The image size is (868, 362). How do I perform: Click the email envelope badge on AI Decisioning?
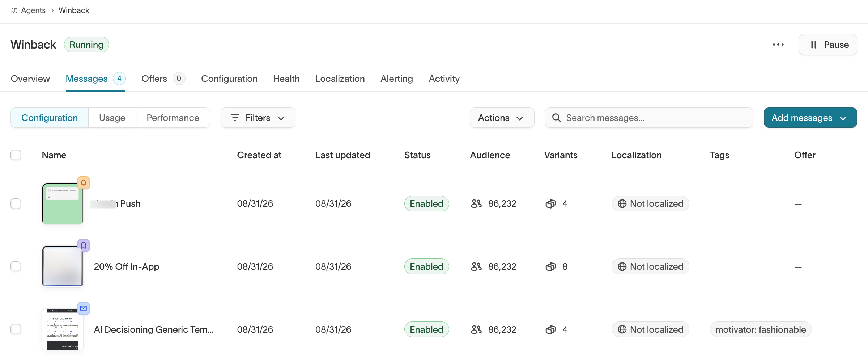tap(84, 308)
